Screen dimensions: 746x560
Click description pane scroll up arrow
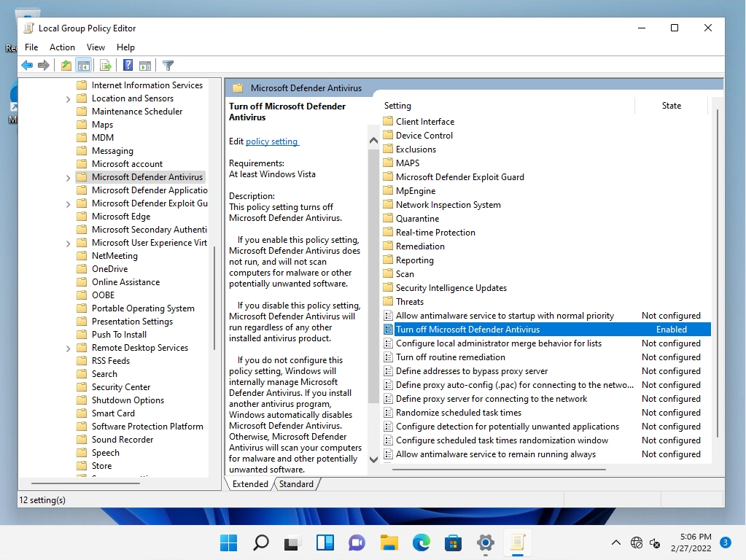[373, 140]
